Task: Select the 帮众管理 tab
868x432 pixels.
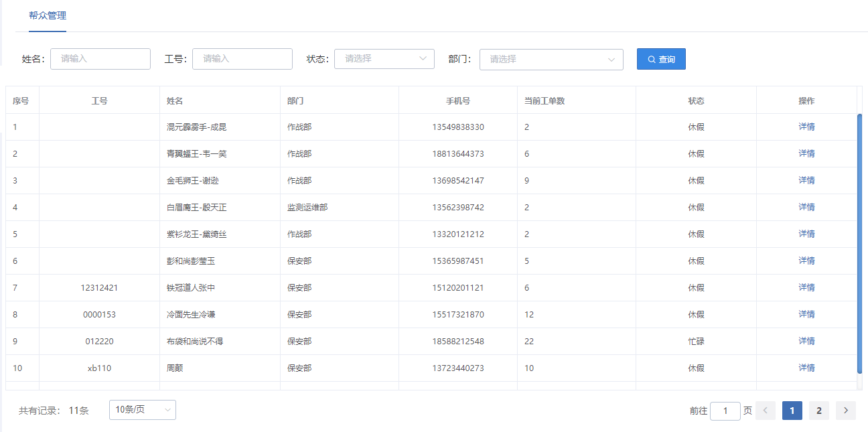Action: pyautogui.click(x=48, y=15)
